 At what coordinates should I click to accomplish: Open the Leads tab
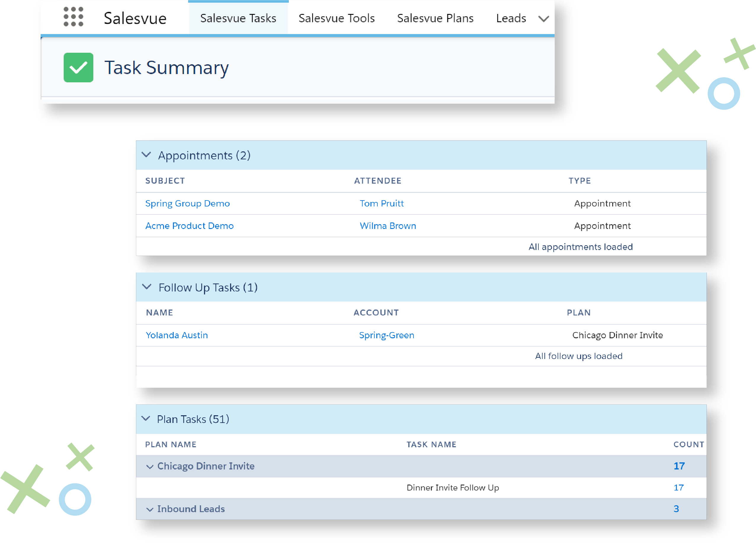[511, 19]
